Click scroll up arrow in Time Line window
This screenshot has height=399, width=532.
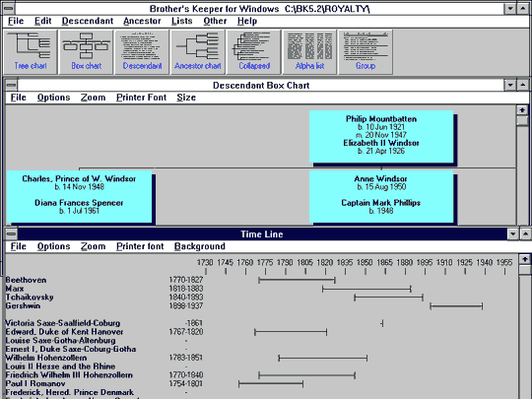pos(525,259)
